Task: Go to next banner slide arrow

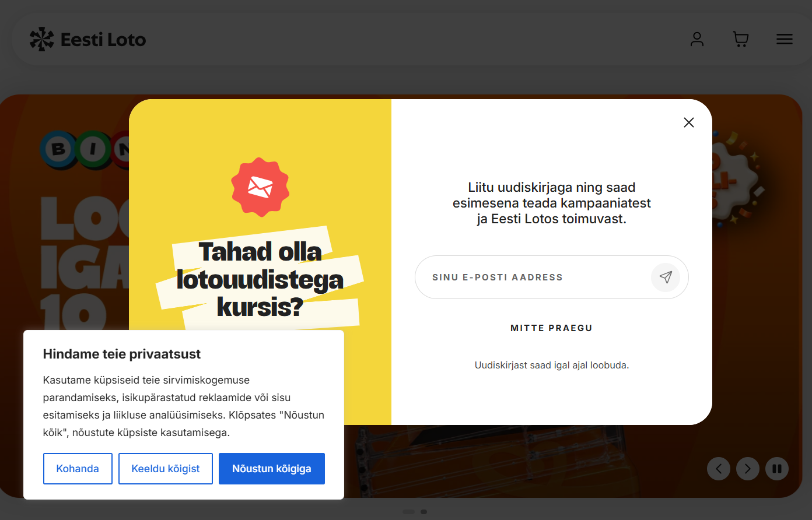Action: coord(748,469)
